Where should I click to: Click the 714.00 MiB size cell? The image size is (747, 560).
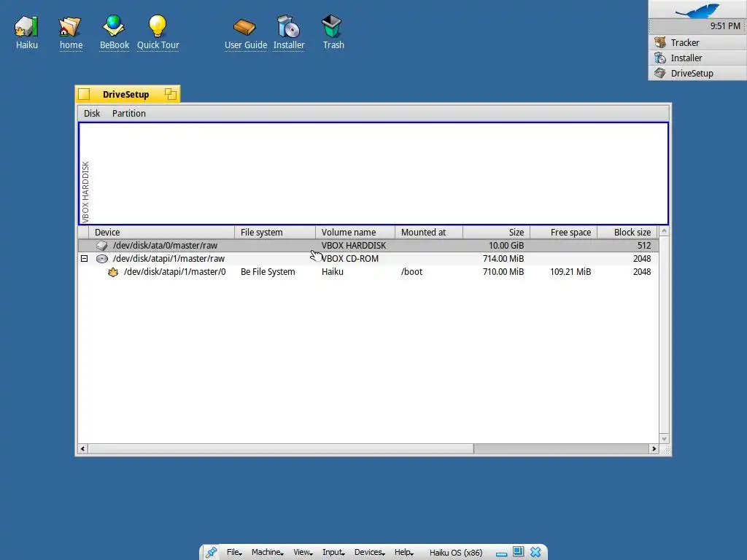click(503, 259)
